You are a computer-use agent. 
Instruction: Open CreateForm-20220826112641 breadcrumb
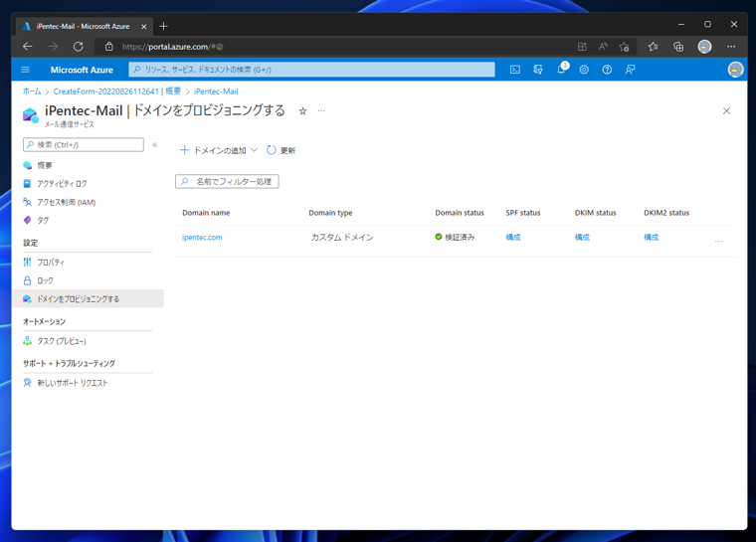click(117, 91)
